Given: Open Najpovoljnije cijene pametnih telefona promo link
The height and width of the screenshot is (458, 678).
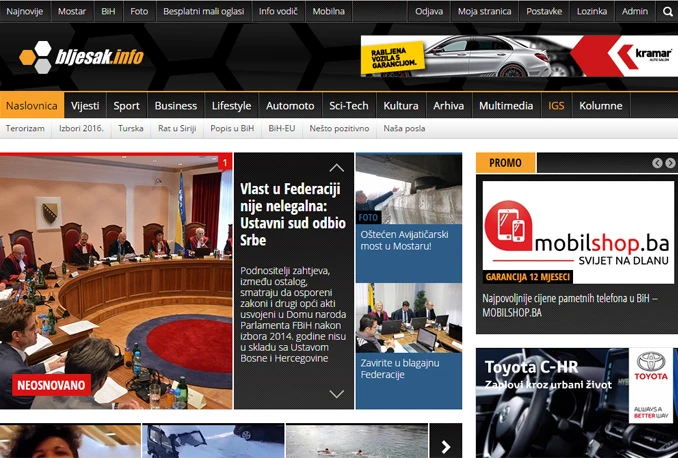Looking at the screenshot, I should (x=570, y=305).
